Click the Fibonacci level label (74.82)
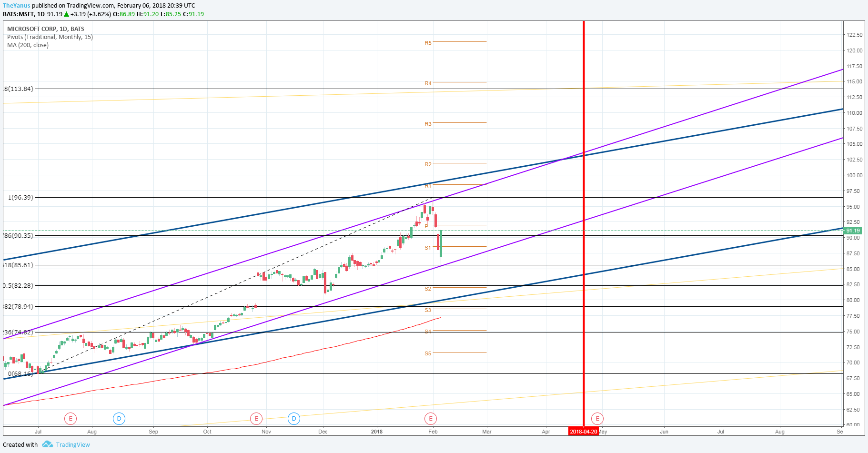Screen dimensions: 868x453 (19, 332)
